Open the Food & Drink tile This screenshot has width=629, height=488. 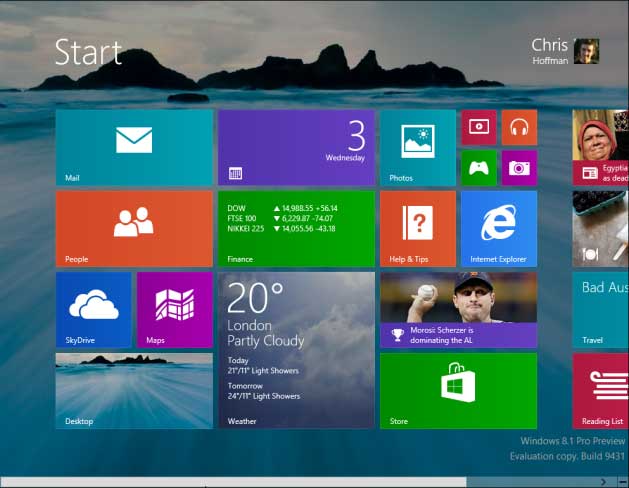(601, 229)
